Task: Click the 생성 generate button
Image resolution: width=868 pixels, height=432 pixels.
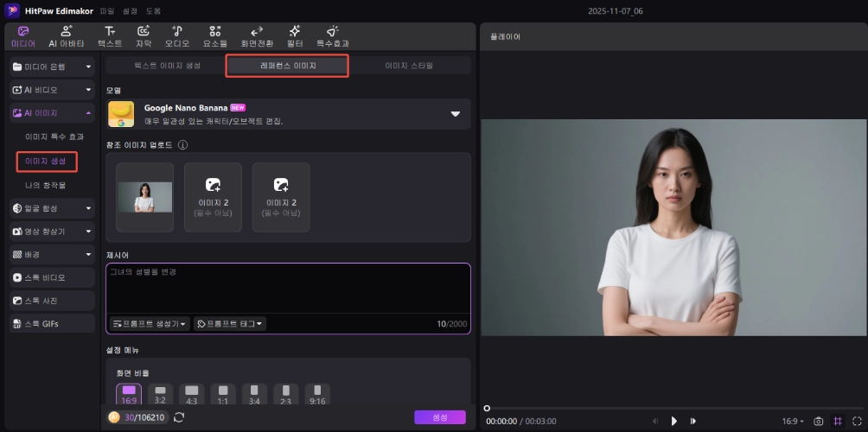Action: click(440, 417)
